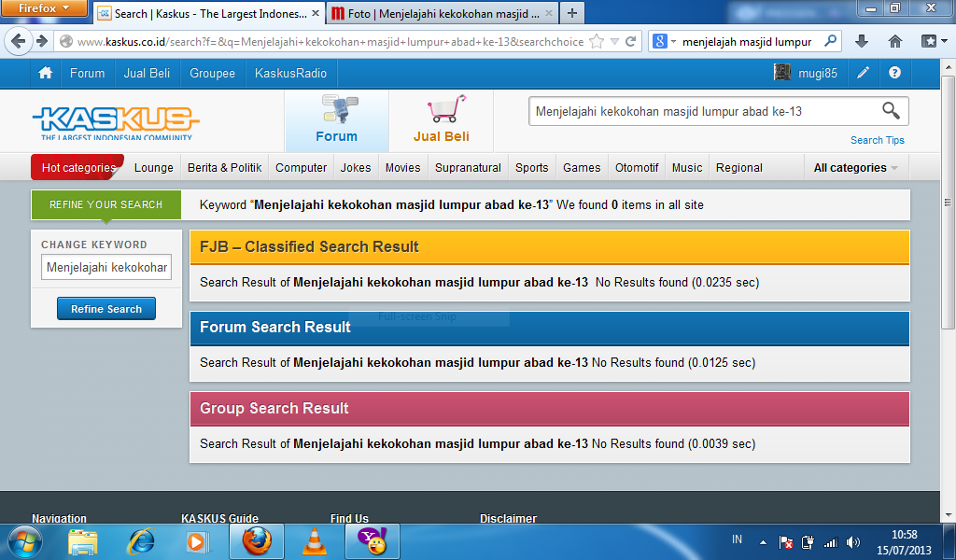
Task: Open VLC media player from taskbar
Action: coord(315,541)
